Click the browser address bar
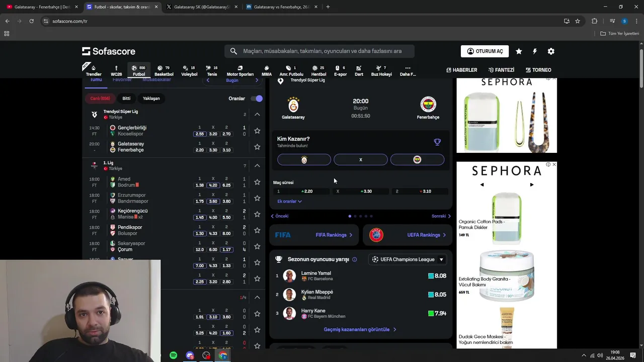 click(x=302, y=21)
